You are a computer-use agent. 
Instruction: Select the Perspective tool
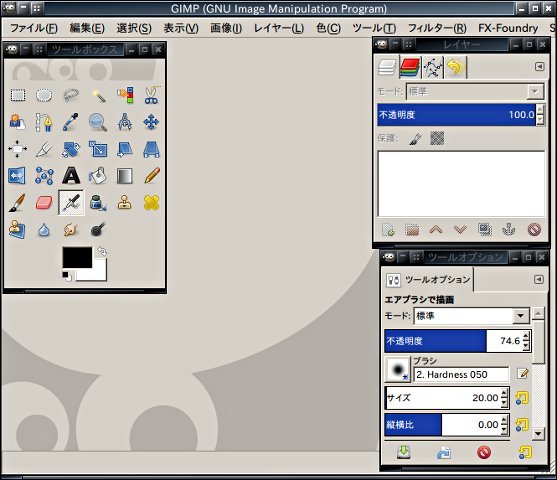point(152,149)
